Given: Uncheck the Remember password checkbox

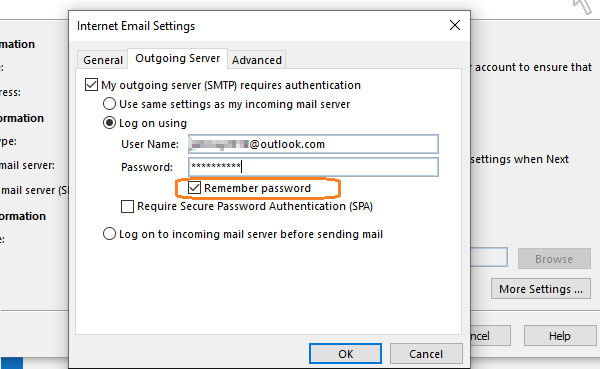Looking at the screenshot, I should (194, 188).
